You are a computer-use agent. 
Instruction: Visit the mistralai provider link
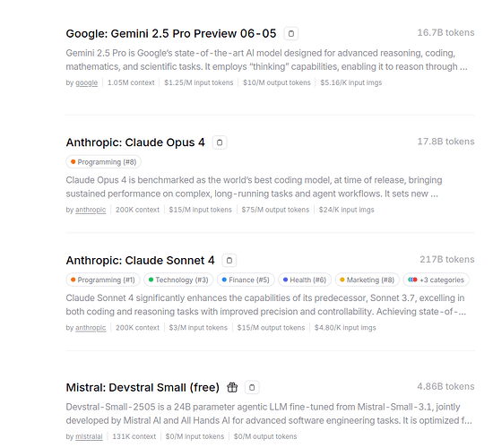89,436
